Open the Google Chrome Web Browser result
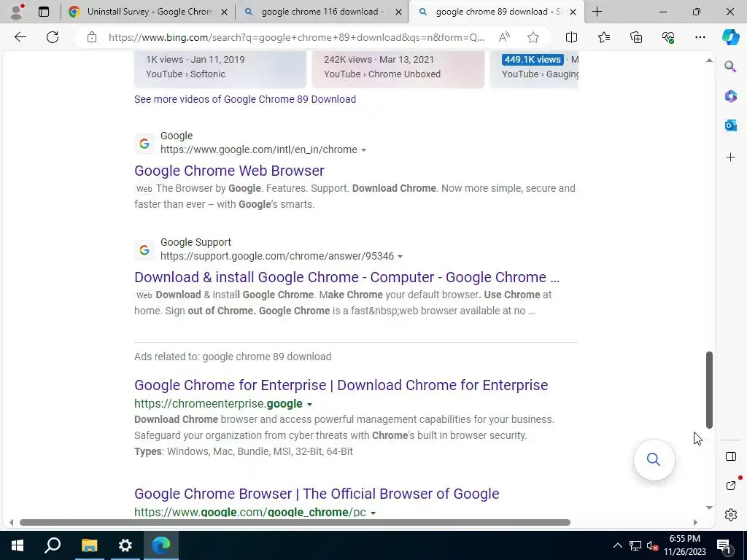The height and width of the screenshot is (560, 747). click(x=229, y=171)
